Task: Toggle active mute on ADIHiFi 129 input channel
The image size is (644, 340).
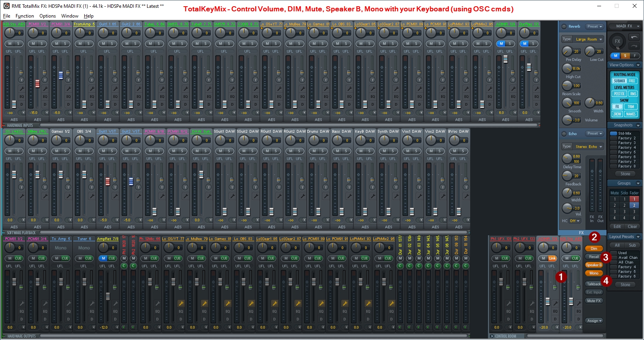Action: tap(501, 43)
